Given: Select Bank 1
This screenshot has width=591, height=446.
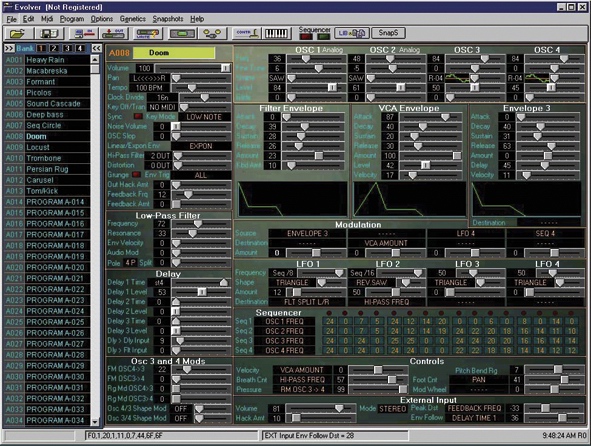Looking at the screenshot, I should click(41, 48).
